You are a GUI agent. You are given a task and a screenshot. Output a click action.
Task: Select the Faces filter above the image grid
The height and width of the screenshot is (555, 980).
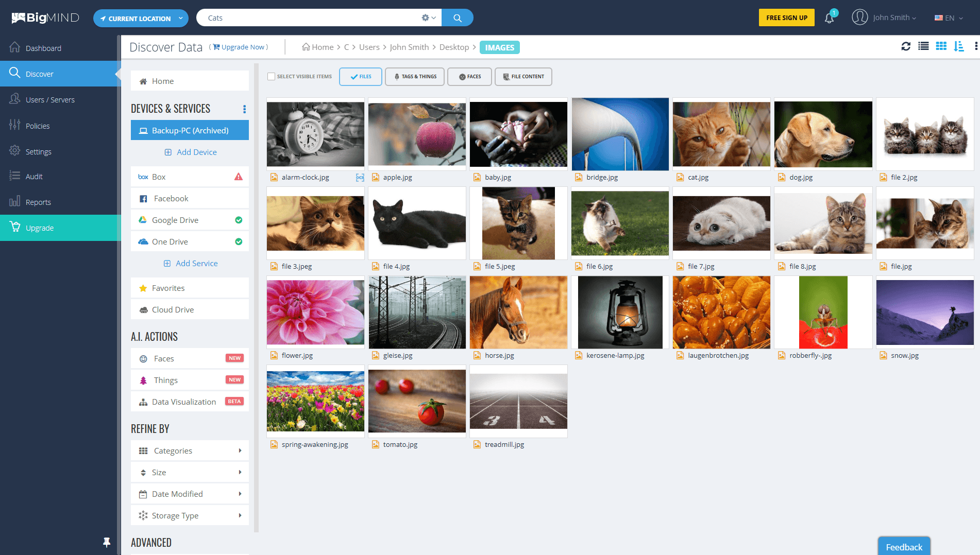click(469, 76)
